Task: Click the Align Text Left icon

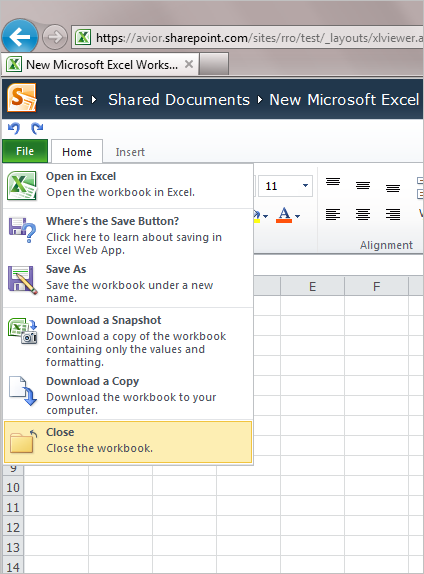Action: tap(333, 214)
